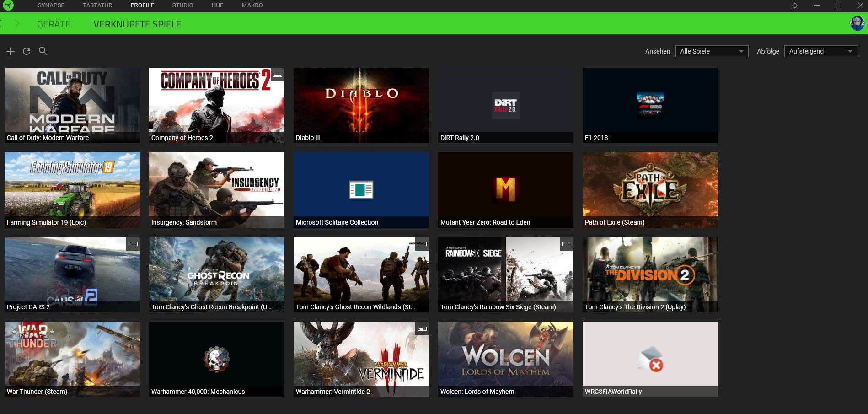The width and height of the screenshot is (868, 414).
Task: Open Synapse settings with the gear icon
Action: point(795,5)
